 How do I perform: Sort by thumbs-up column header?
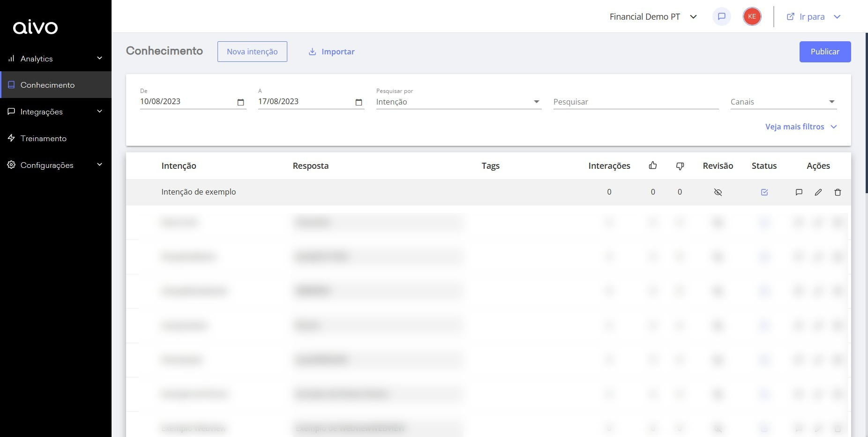(652, 166)
